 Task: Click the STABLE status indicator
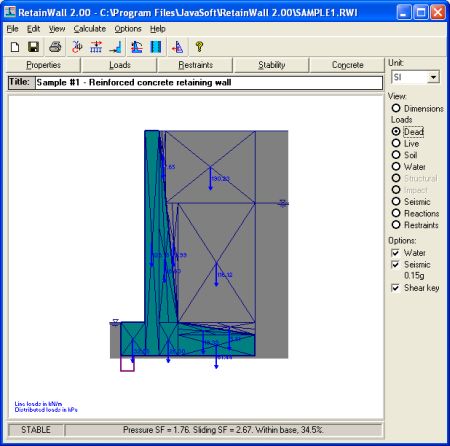[x=36, y=430]
